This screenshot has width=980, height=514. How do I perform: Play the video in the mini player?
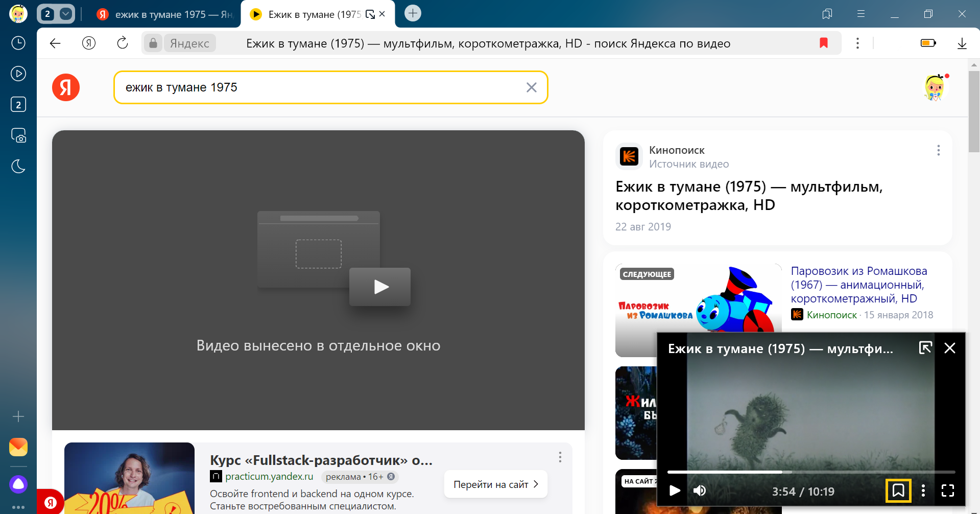675,490
